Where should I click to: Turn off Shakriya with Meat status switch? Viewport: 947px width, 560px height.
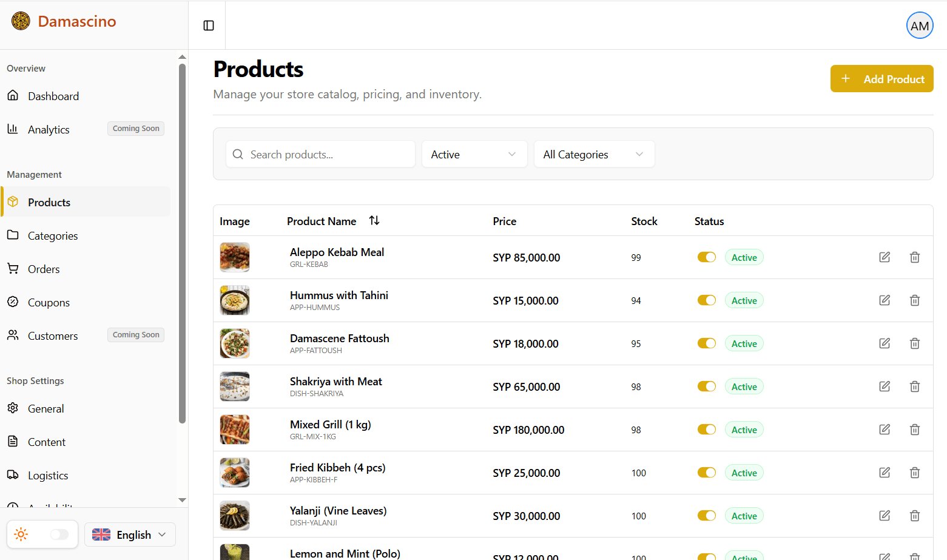click(707, 386)
